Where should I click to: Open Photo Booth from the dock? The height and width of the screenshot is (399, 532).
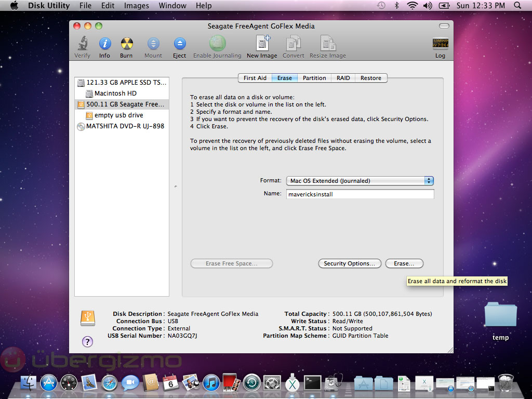pos(231,382)
